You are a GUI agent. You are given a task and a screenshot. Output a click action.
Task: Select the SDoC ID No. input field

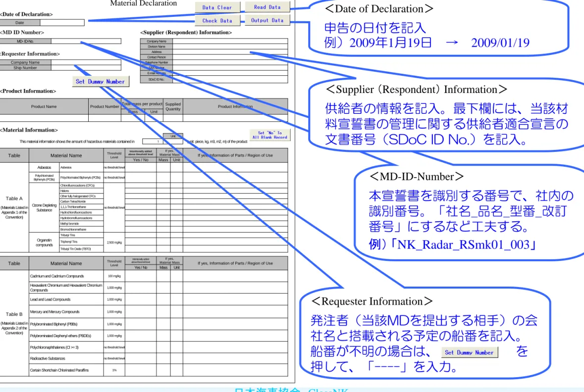point(230,79)
